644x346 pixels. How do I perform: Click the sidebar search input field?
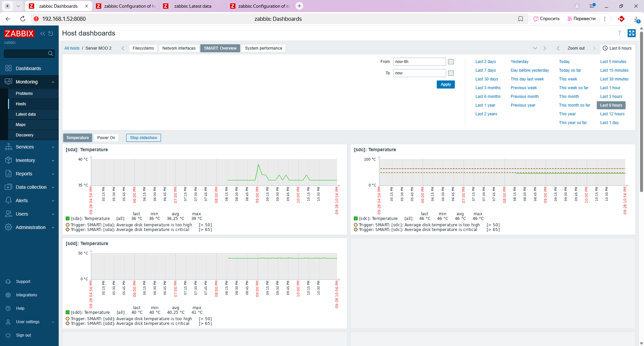point(26,54)
